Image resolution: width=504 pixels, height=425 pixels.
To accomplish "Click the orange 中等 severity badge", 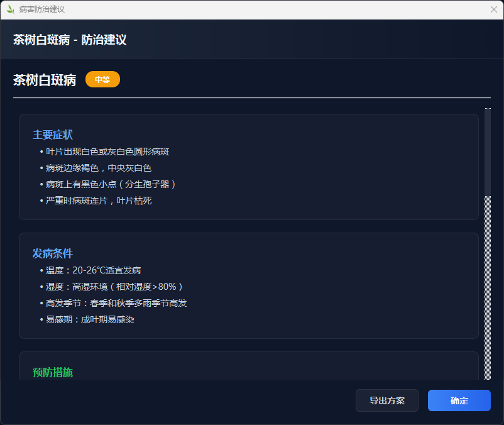I will click(102, 80).
